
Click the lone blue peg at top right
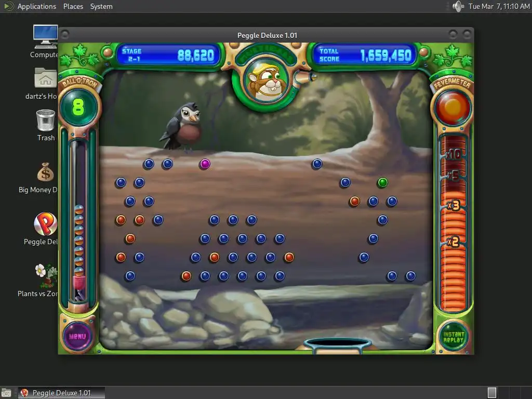coord(317,164)
